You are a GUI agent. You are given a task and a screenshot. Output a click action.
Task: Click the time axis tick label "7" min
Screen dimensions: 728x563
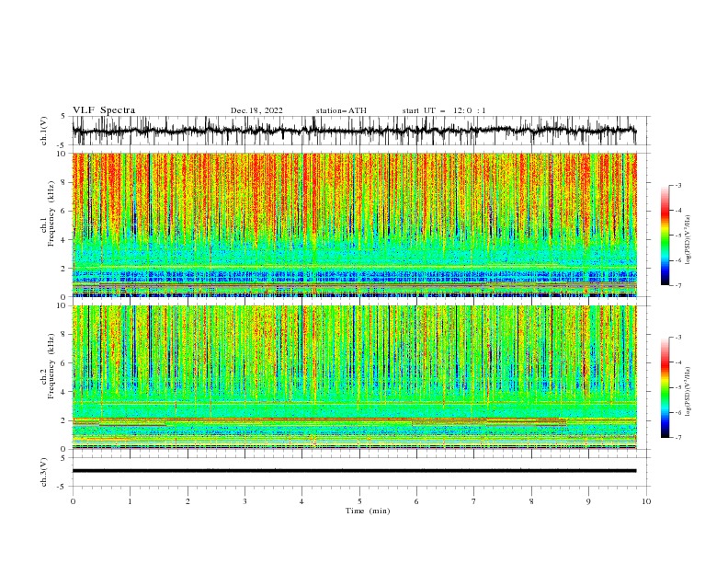tap(474, 501)
